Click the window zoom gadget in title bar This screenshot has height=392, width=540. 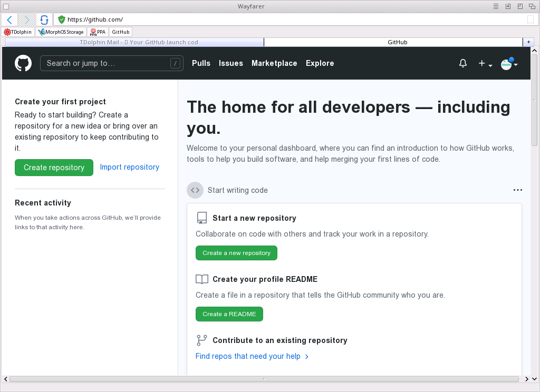[x=520, y=6]
